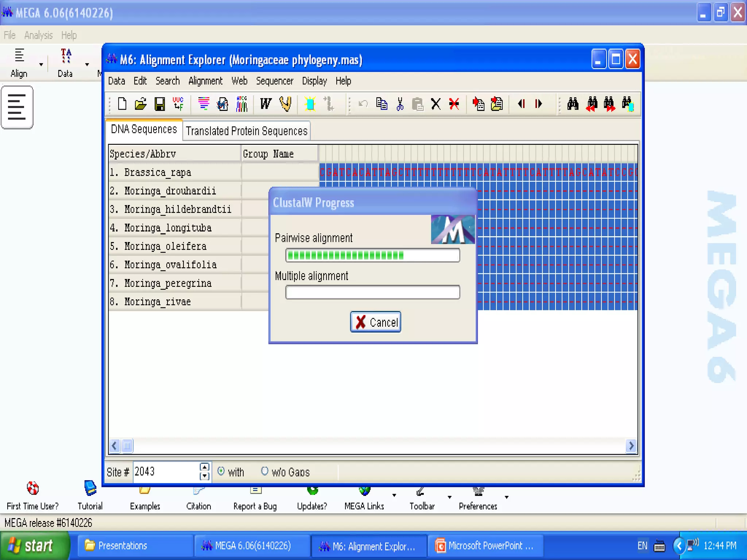Open the Web menu
This screenshot has height=560, width=747.
tap(239, 81)
